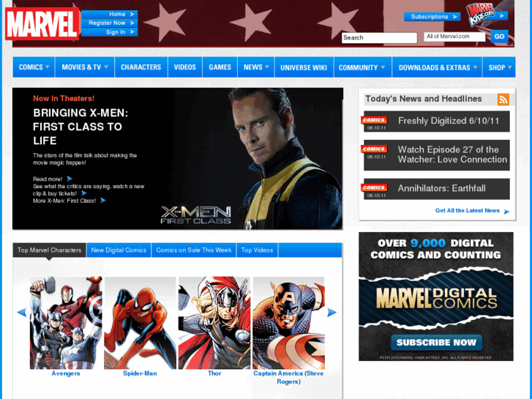The image size is (532, 399).
Task: Expand the Movies & TV menu arrow
Action: 106,67
